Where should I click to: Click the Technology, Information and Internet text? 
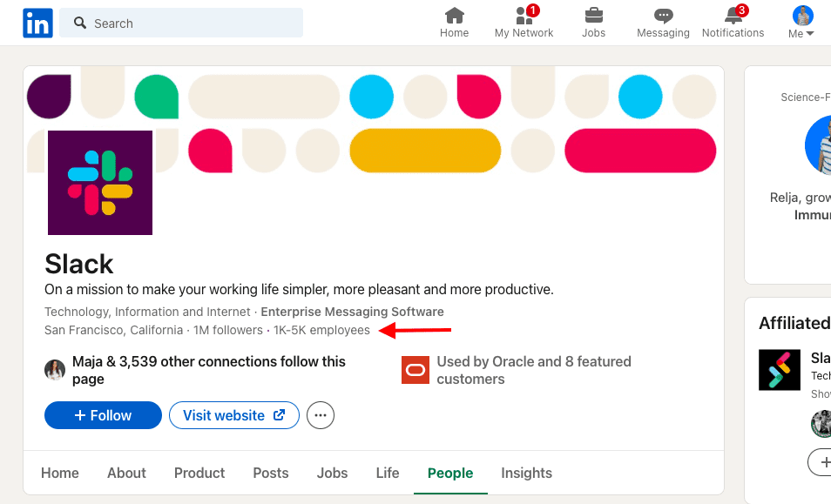tap(147, 312)
